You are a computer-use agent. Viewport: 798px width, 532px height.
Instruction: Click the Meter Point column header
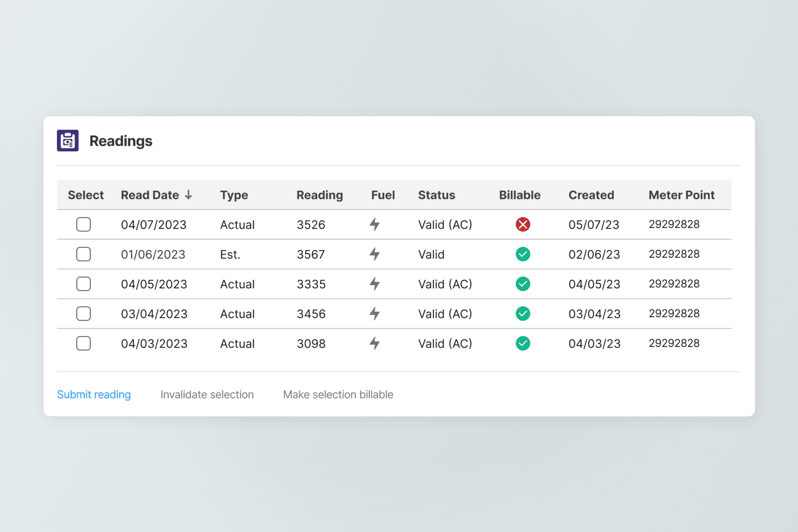tap(681, 195)
